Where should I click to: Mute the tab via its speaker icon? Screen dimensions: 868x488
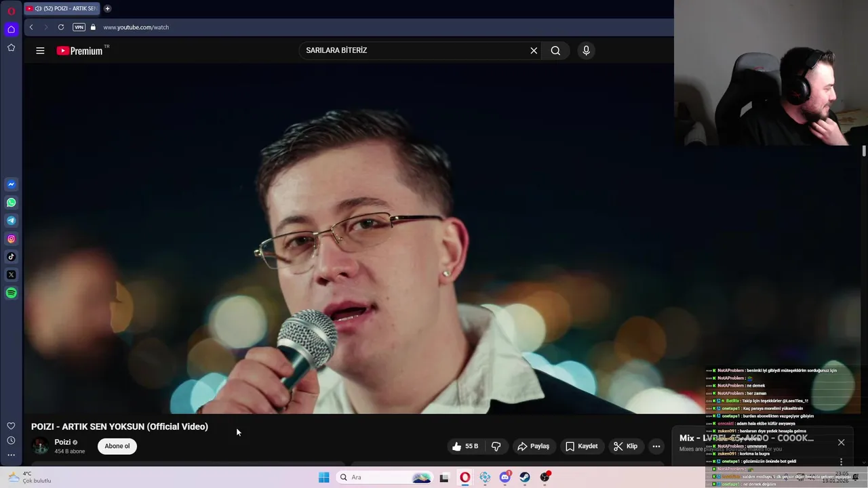click(x=38, y=9)
